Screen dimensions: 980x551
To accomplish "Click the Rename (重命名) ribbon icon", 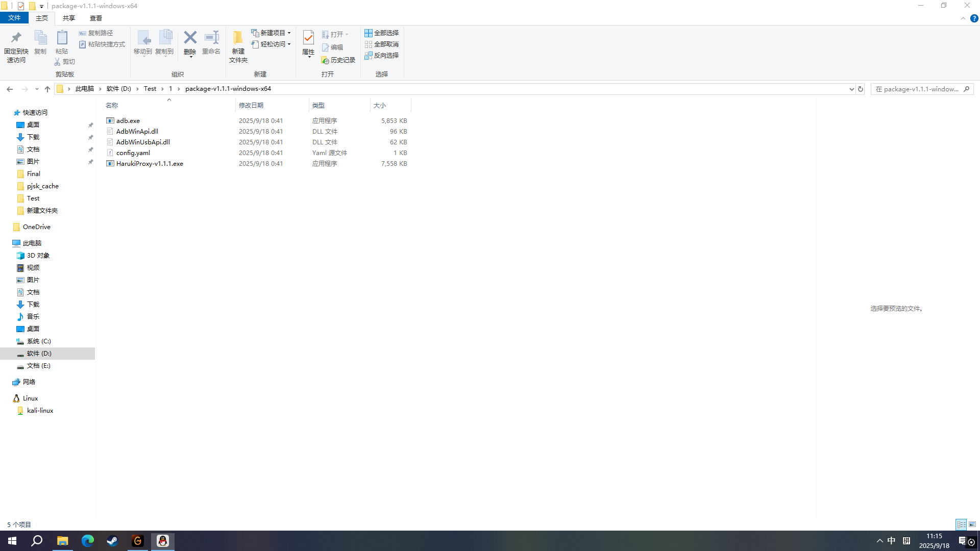I will point(211,42).
